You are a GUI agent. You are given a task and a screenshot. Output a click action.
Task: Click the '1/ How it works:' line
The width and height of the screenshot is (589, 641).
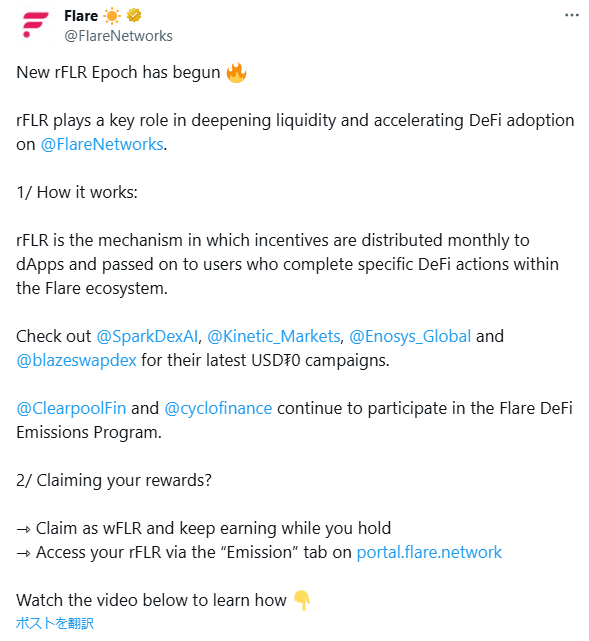[77, 192]
